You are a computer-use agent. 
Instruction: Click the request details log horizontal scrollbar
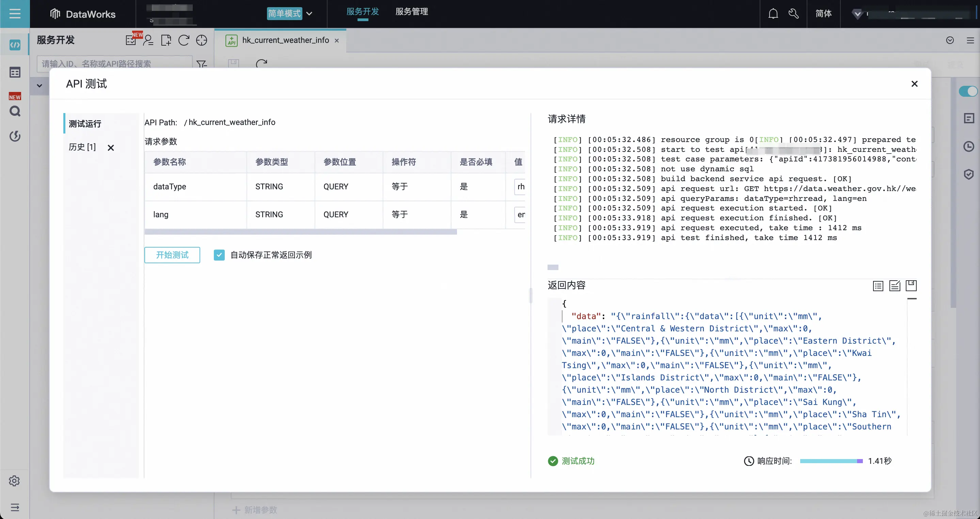coord(553,267)
